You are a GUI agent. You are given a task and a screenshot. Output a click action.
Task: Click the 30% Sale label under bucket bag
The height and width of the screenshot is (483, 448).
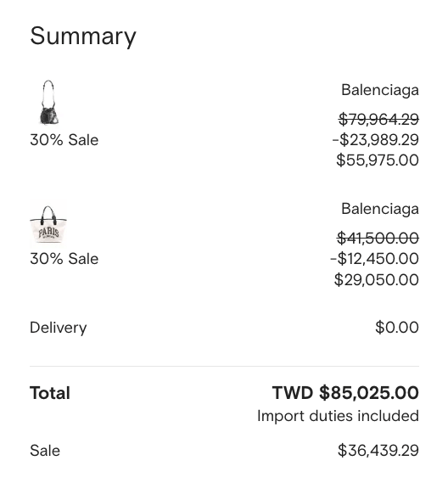(64, 140)
